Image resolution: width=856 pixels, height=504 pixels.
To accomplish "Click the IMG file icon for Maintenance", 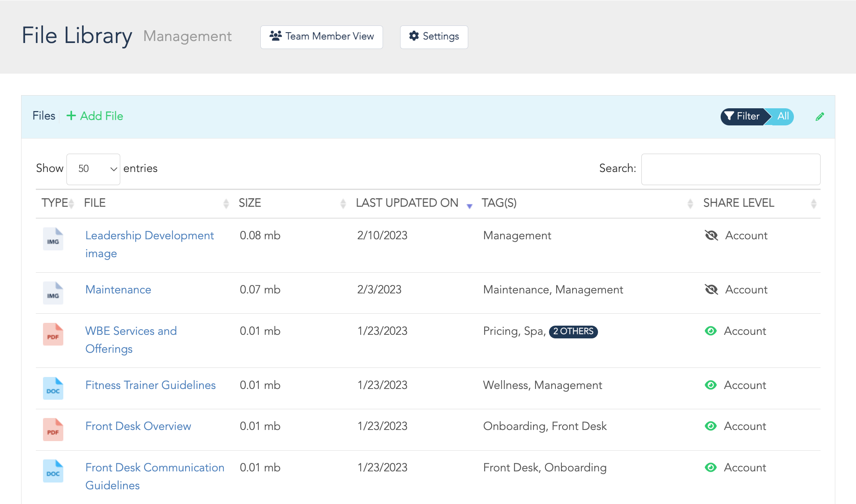I will pyautogui.click(x=53, y=293).
